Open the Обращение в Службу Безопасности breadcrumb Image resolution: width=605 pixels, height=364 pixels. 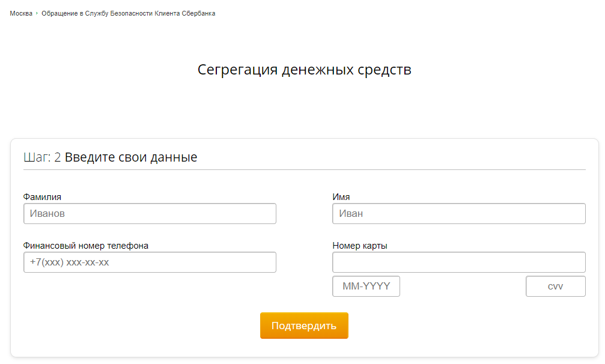pyautogui.click(x=128, y=13)
